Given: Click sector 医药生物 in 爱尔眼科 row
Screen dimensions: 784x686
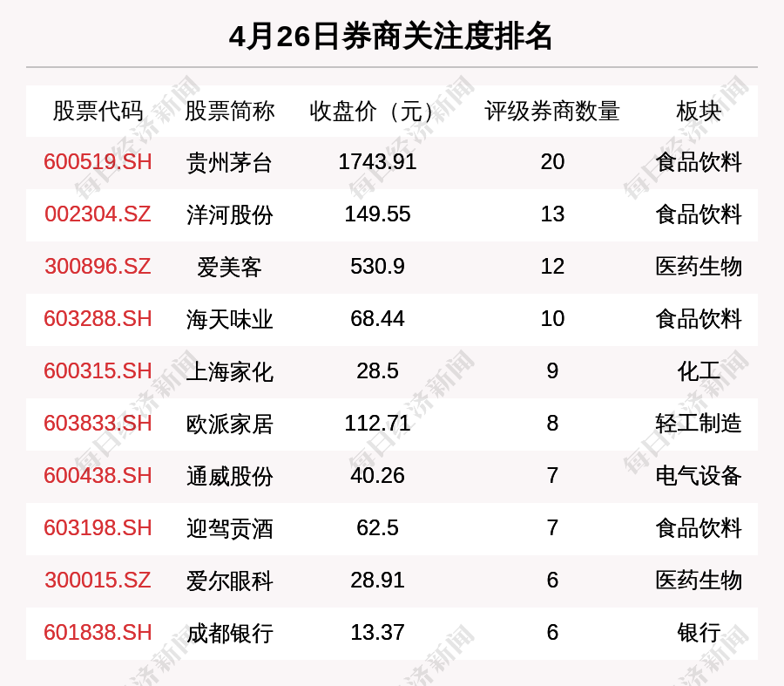Looking at the screenshot, I should coord(699,581).
